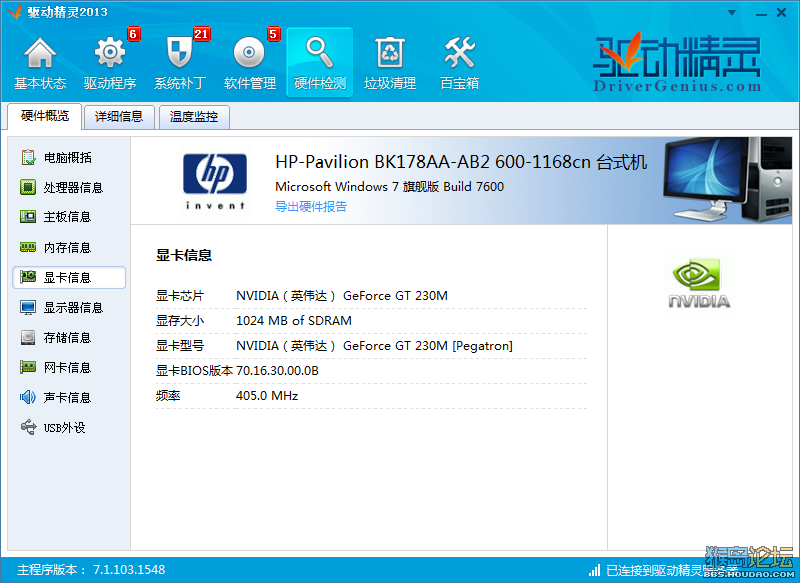This screenshot has height=583, width=800.
Task: Click the BIOS version 70.16.30.00.0B value
Action: (278, 371)
